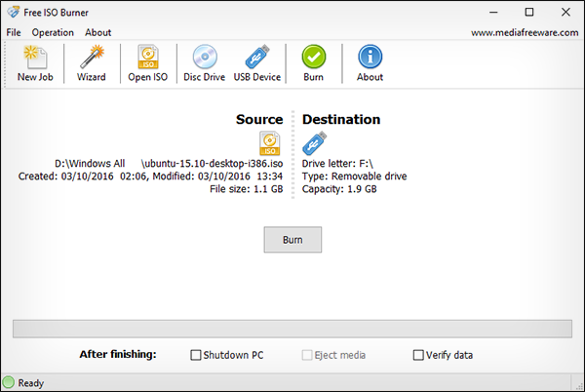Choose USB Device in the toolbar
The height and width of the screenshot is (392, 585).
click(257, 63)
